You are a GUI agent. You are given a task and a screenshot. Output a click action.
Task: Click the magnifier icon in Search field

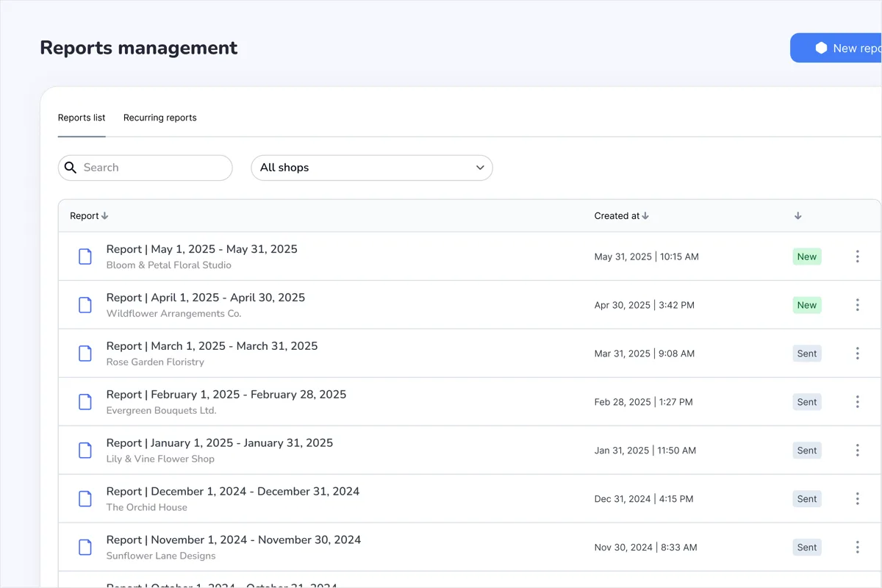click(71, 168)
